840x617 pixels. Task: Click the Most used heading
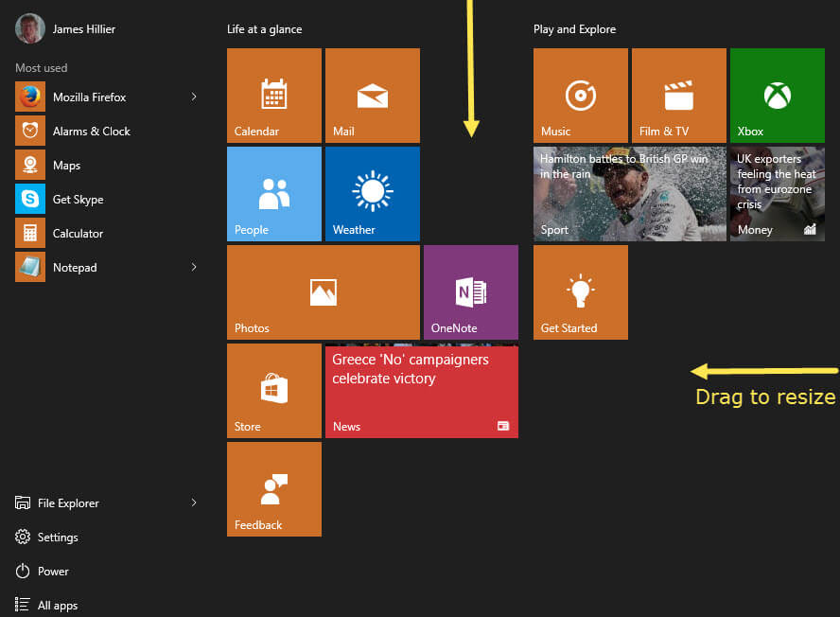point(42,68)
